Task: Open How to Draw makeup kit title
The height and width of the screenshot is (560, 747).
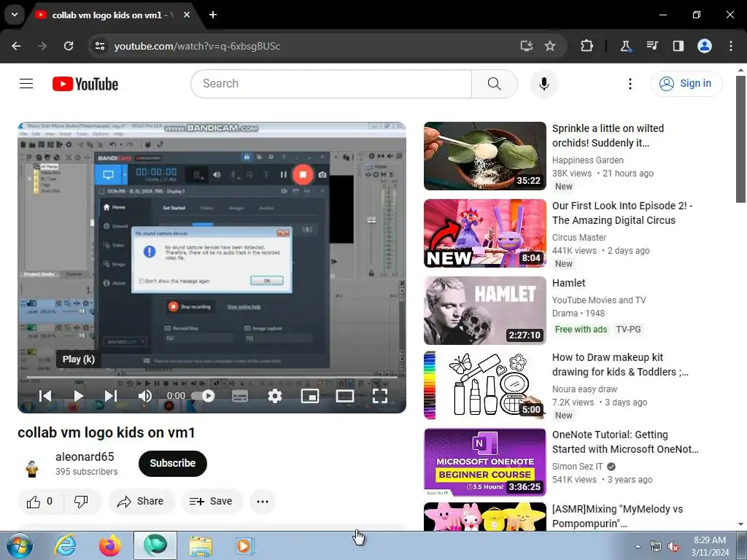Action: (620, 365)
